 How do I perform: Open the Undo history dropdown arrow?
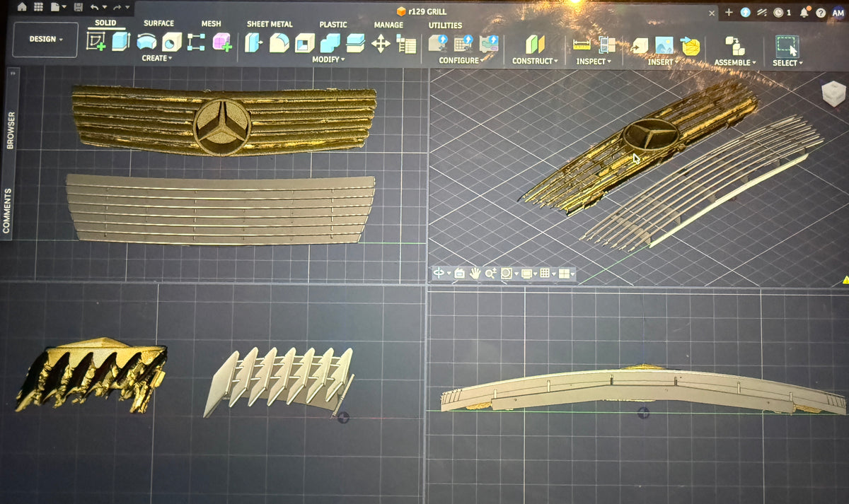point(105,8)
